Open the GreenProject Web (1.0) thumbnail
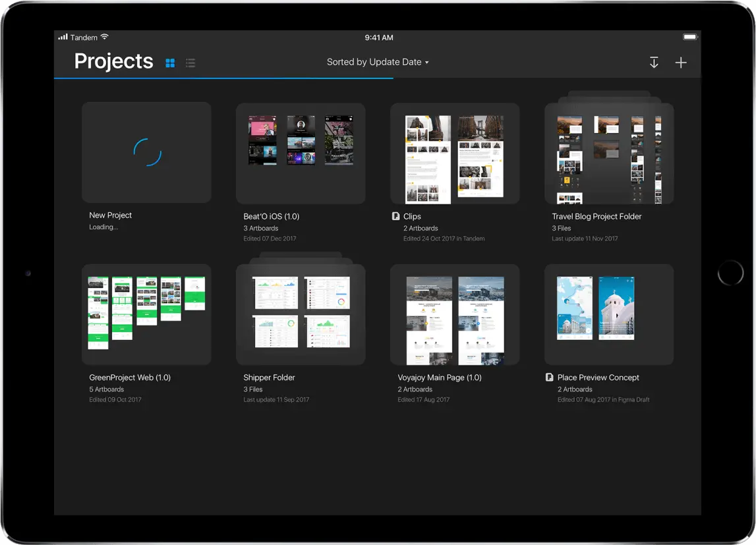756x545 pixels. point(146,314)
